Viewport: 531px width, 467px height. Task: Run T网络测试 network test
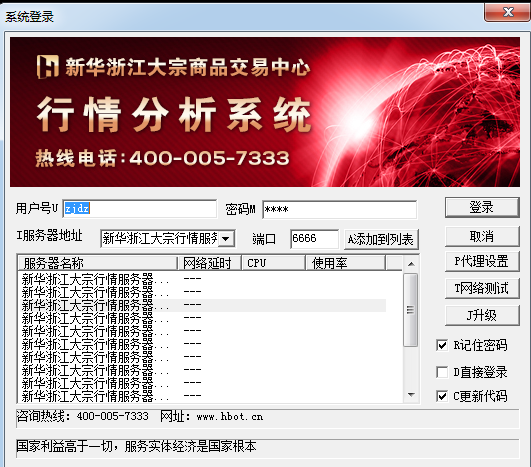point(482,288)
